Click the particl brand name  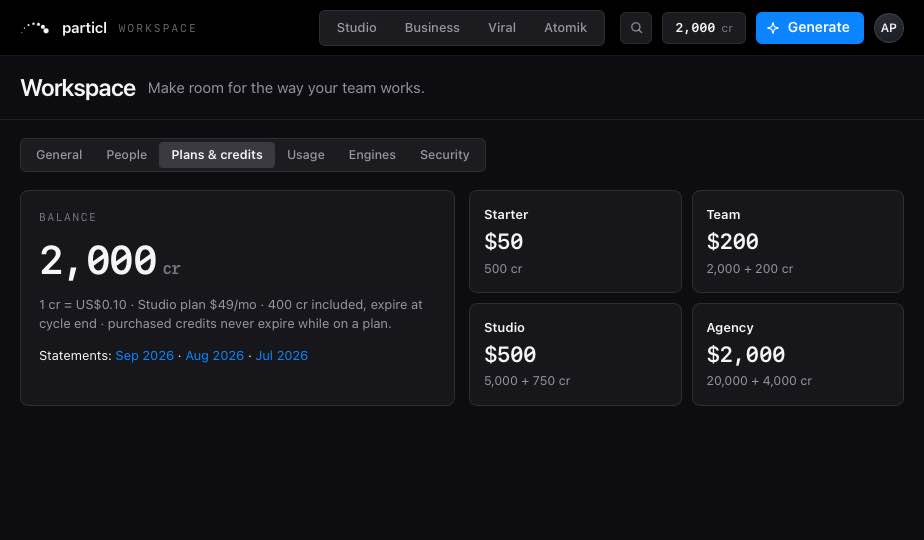[x=84, y=28]
